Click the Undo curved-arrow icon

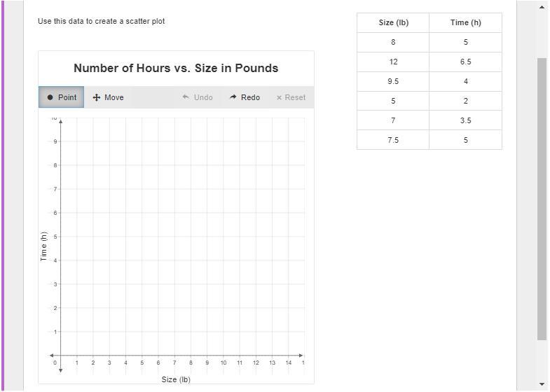click(186, 97)
